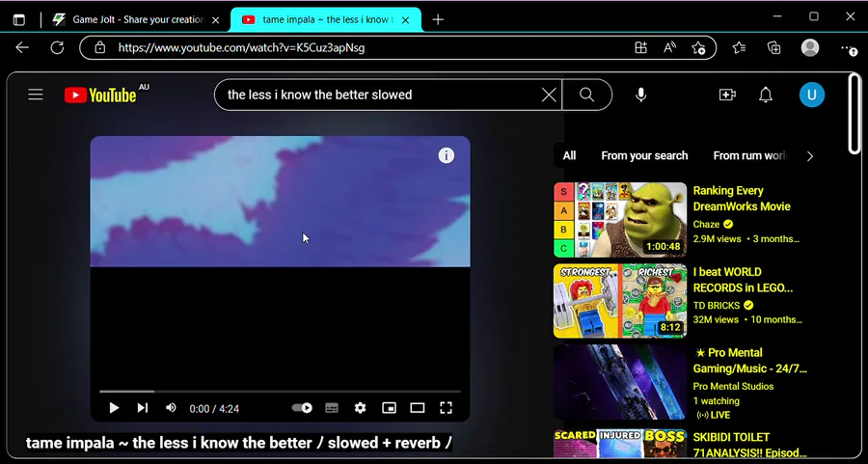The image size is (868, 464).
Task: Open a new browser tab
Action: (x=438, y=20)
